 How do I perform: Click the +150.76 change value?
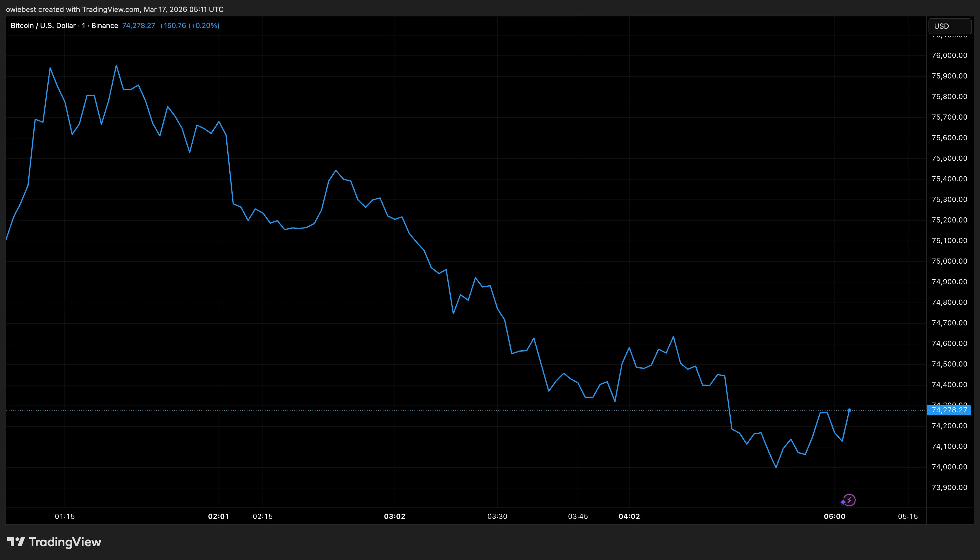click(x=173, y=26)
